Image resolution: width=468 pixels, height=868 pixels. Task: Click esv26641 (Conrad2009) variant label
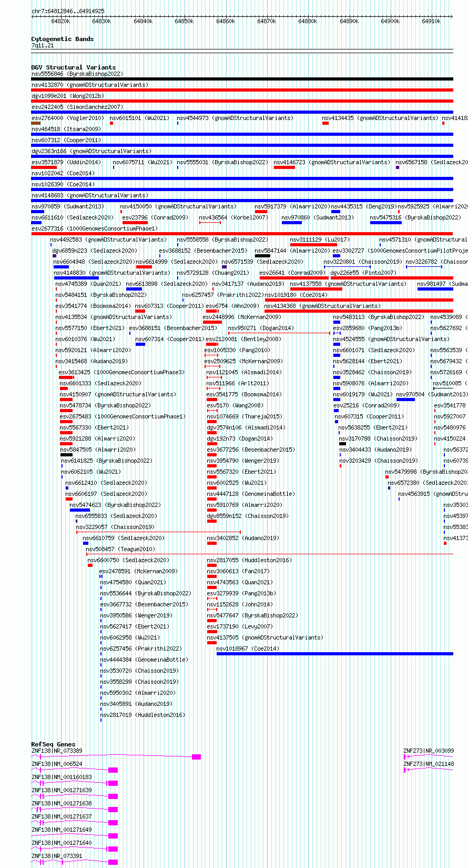[292, 273]
